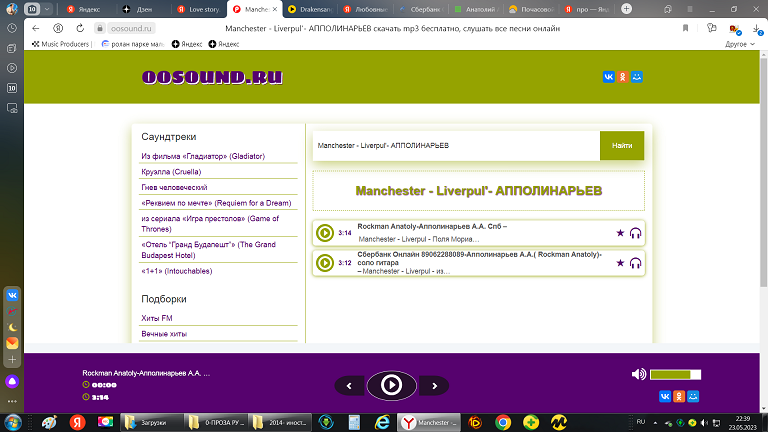Launch Internet Explorer from taskbar
Screen dimensions: 768x432
(x=382, y=423)
